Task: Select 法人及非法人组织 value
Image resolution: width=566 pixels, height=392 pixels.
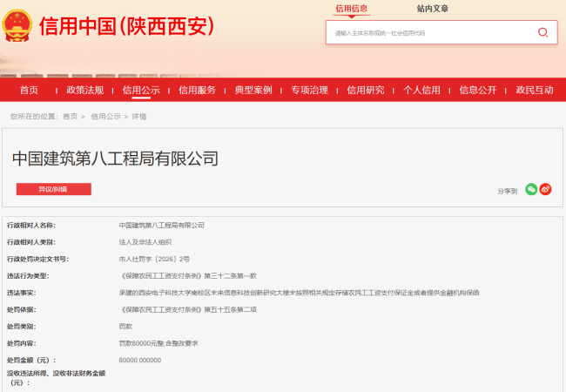Action: point(145,242)
